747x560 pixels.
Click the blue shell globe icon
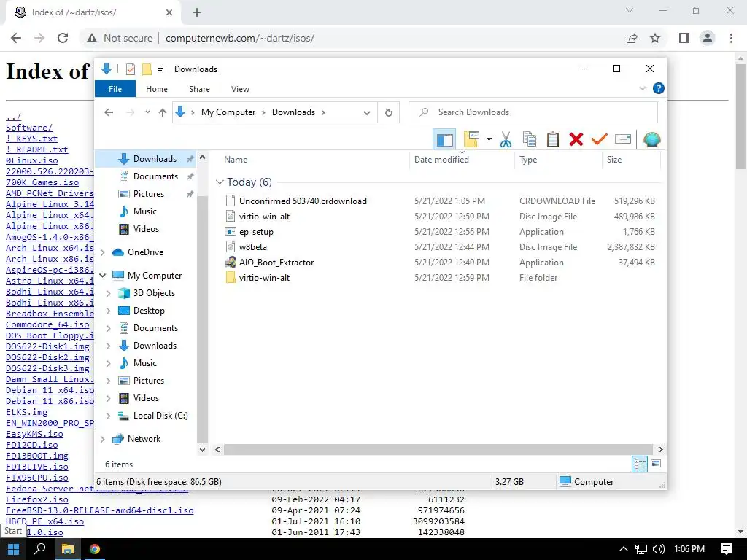tap(651, 139)
